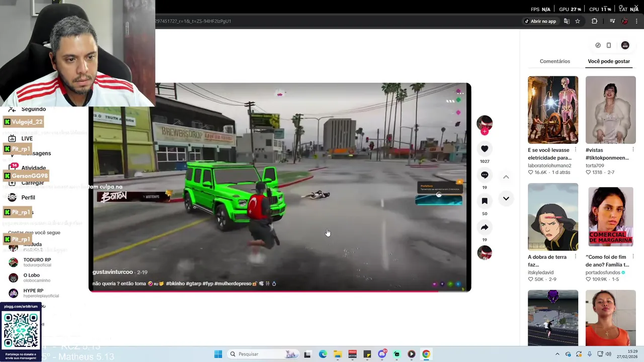The width and height of the screenshot is (644, 362).
Task: Open Voicemeeter from the taskbar
Action: coord(352,354)
